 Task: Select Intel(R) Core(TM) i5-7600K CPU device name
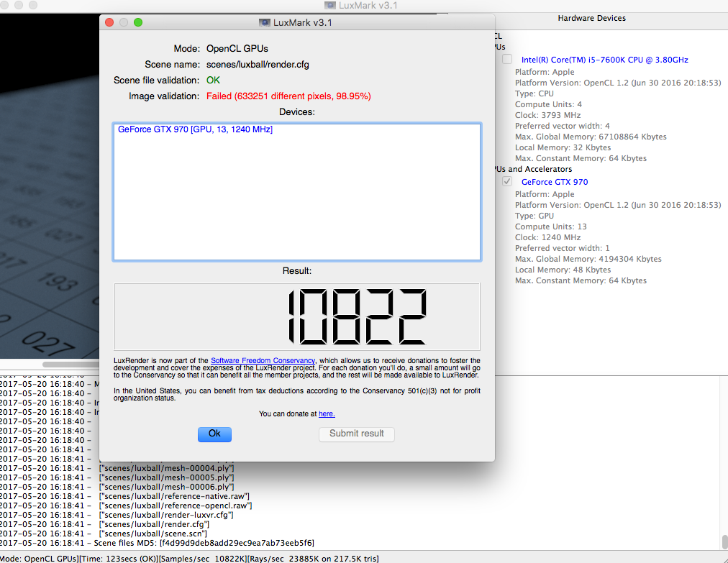click(604, 60)
